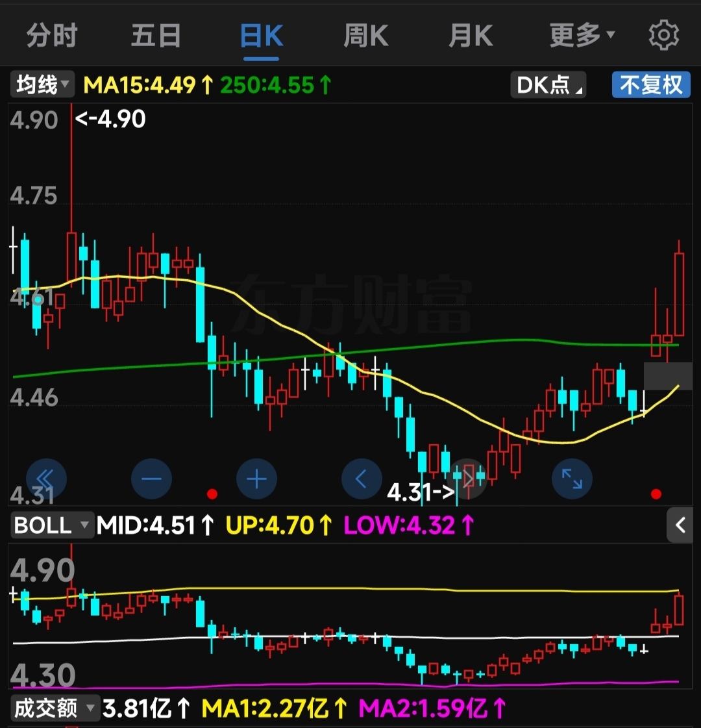Tap the MA1:2.27亿 turnover average
The width and height of the screenshot is (701, 728).
point(275,709)
